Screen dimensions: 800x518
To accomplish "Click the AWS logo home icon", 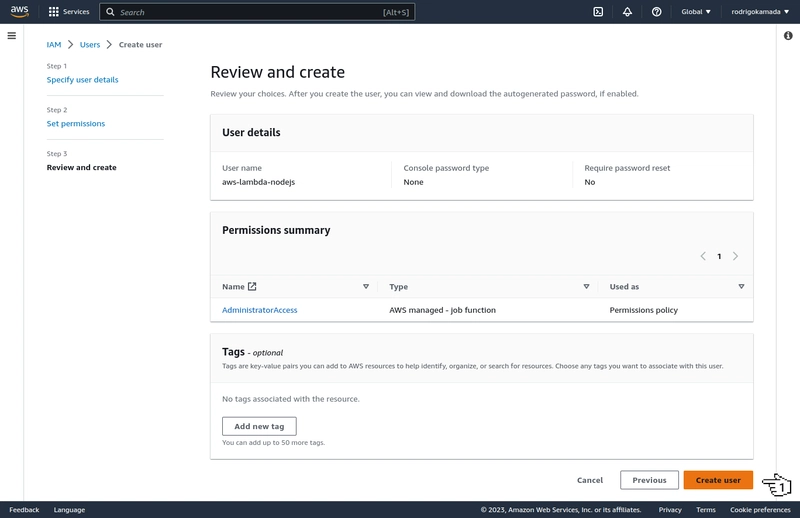I will [19, 12].
